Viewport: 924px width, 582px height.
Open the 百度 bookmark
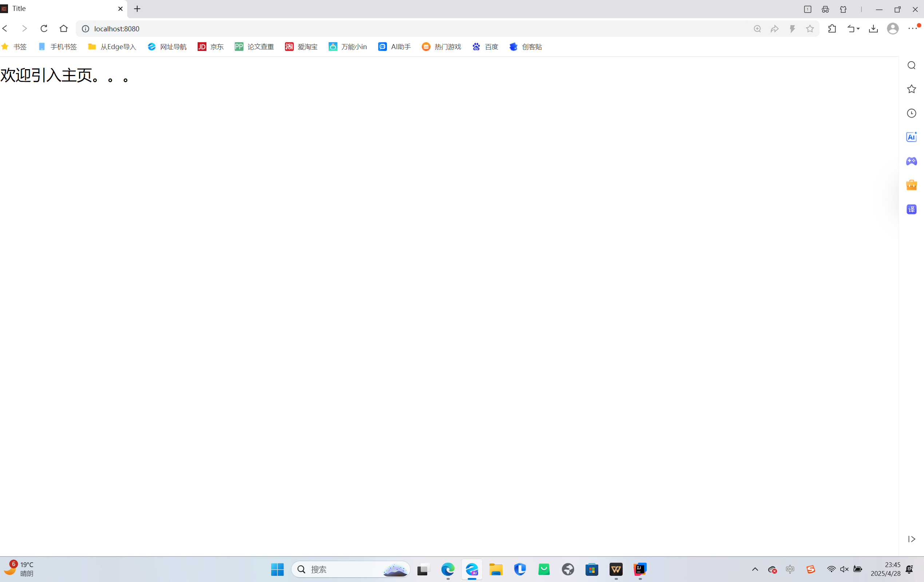click(485, 47)
